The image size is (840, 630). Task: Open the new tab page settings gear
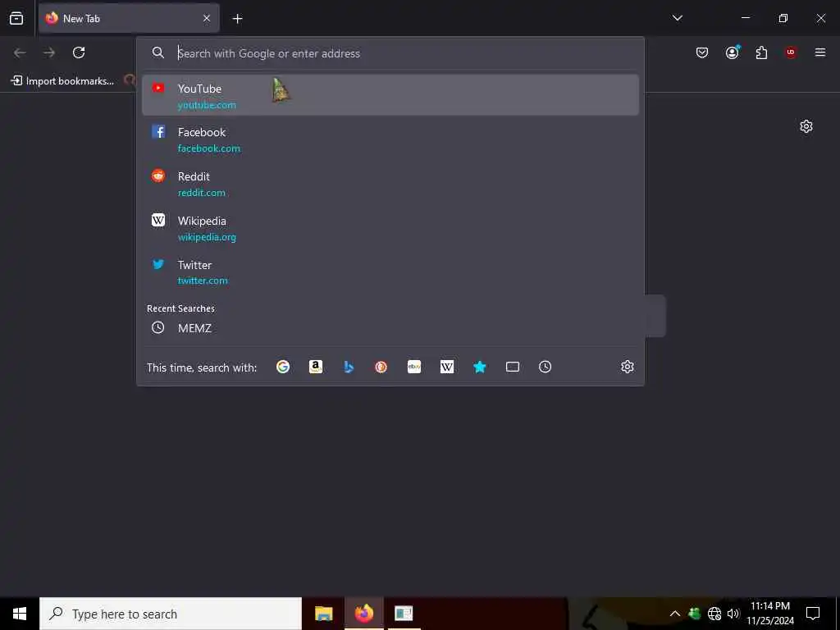click(806, 126)
